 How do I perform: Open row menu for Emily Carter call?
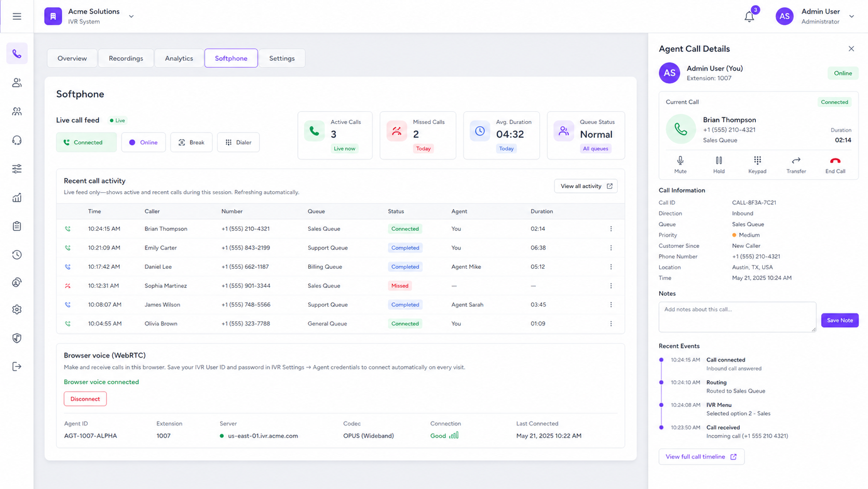611,248
